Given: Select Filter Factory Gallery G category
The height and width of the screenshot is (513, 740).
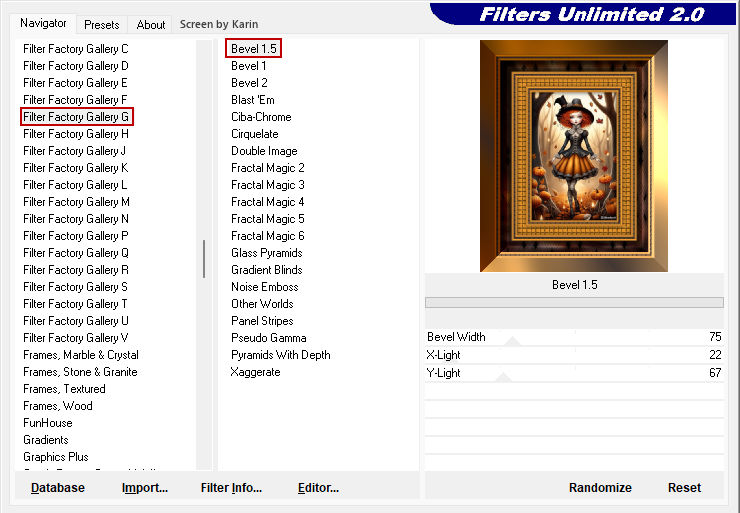Looking at the screenshot, I should (76, 117).
